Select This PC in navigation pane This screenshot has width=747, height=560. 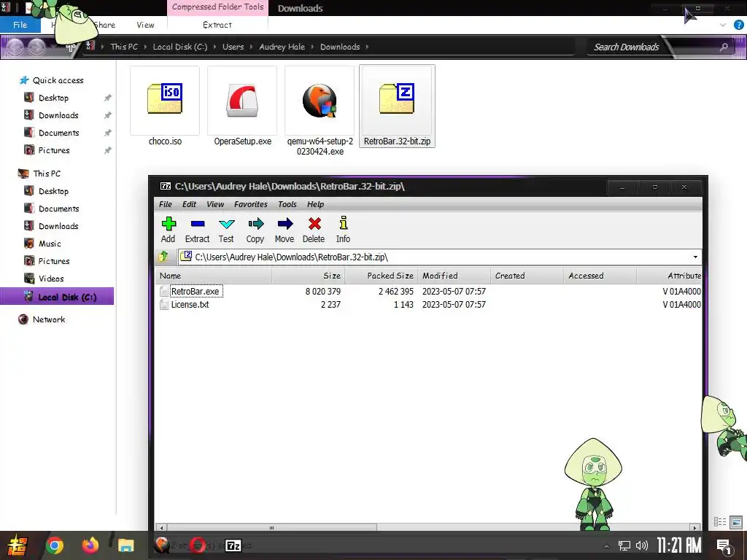pos(46,174)
